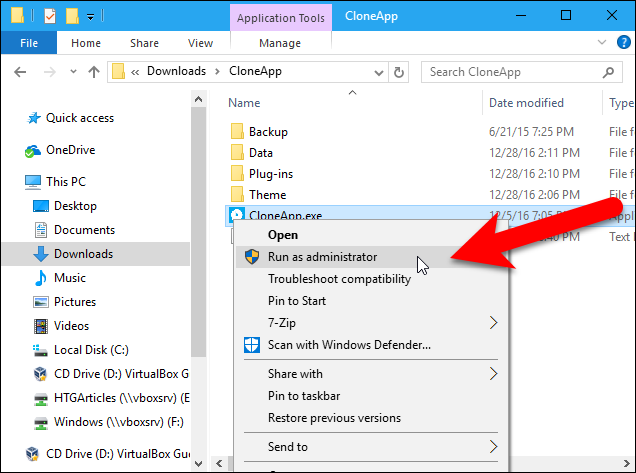The width and height of the screenshot is (636, 473).
Task: Open the File ribbon tab
Action: [x=29, y=44]
